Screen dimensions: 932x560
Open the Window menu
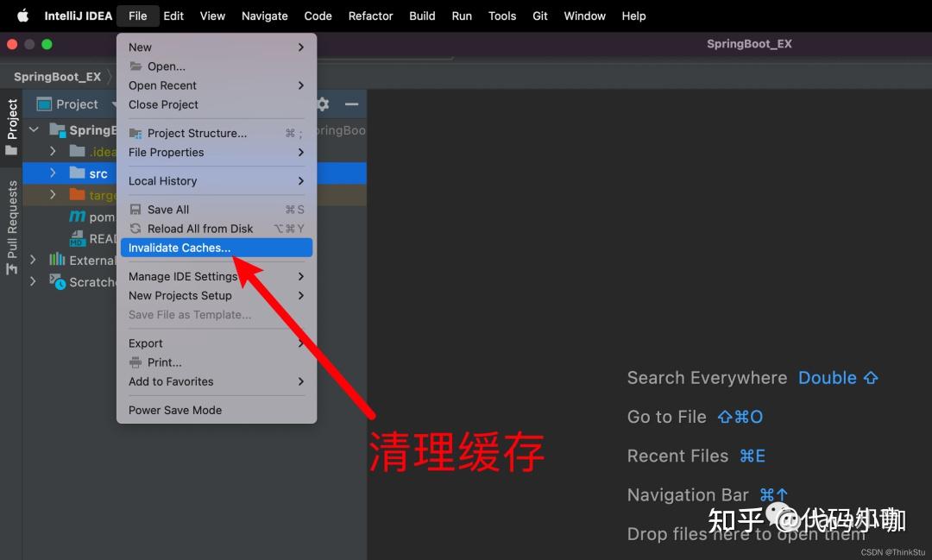584,16
